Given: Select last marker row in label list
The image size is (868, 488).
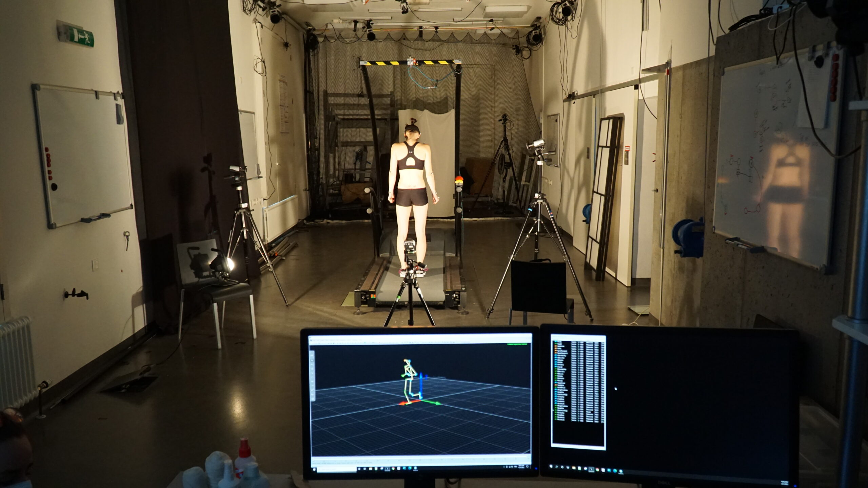Looking at the screenshot, I should click(x=561, y=420).
